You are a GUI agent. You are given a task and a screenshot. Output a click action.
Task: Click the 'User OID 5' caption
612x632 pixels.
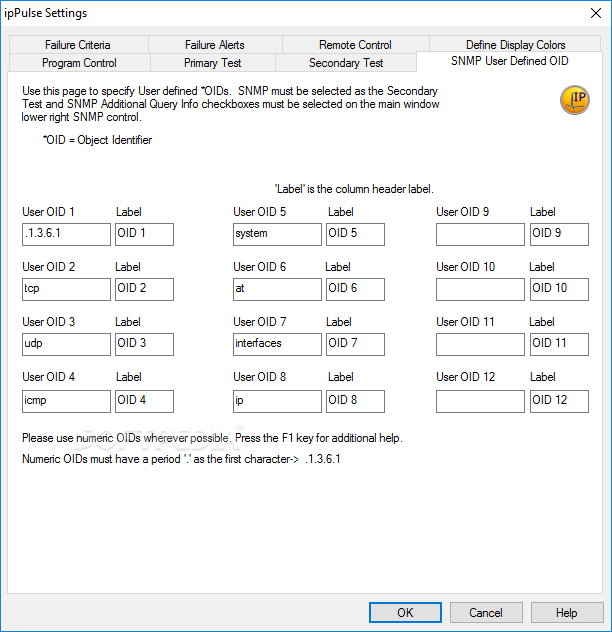tap(259, 212)
